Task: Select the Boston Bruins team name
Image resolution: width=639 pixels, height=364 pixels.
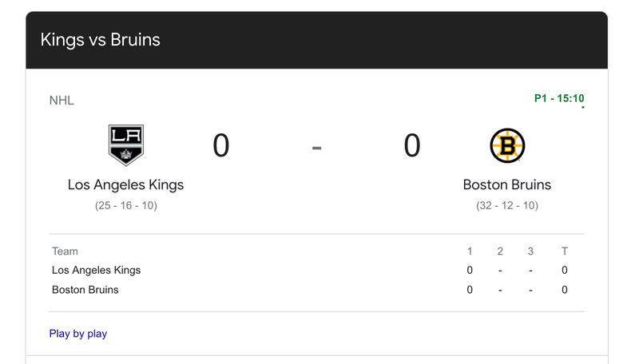Action: point(507,184)
